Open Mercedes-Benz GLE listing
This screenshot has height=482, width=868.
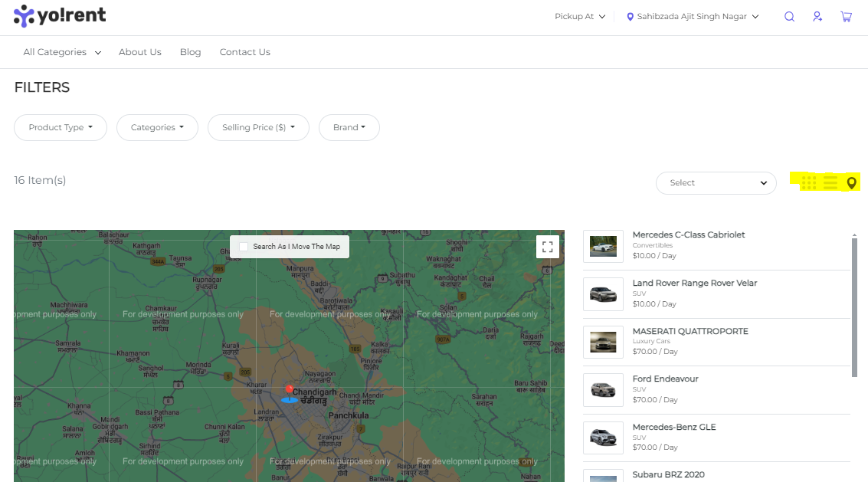pos(674,427)
